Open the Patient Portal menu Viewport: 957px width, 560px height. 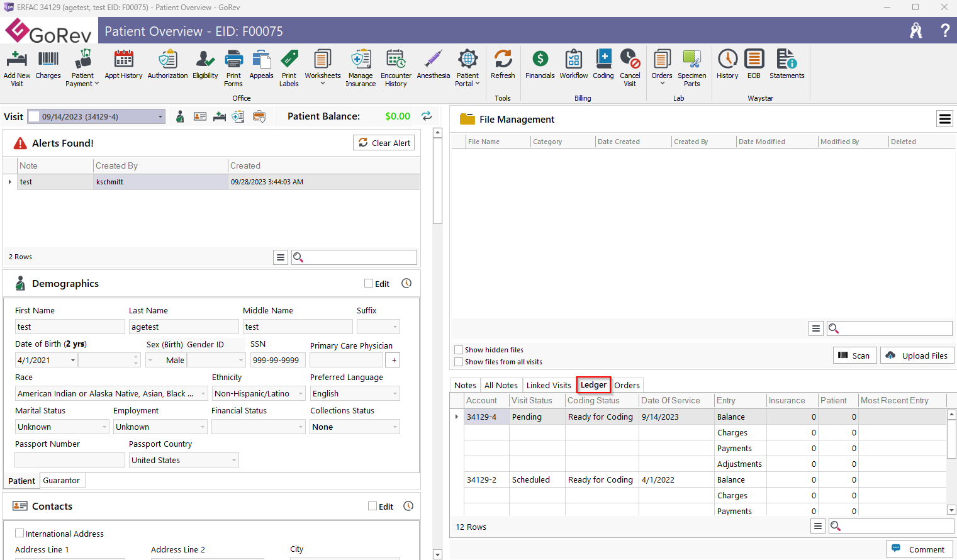(x=467, y=68)
